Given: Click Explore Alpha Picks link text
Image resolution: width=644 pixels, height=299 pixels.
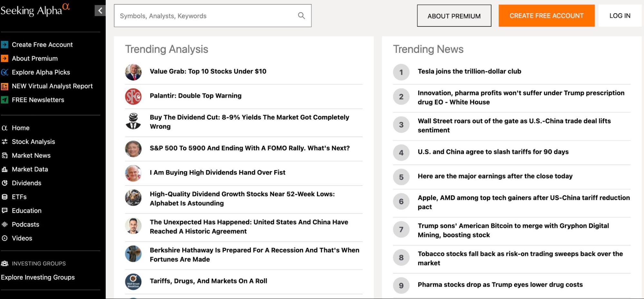Looking at the screenshot, I should coord(41,72).
